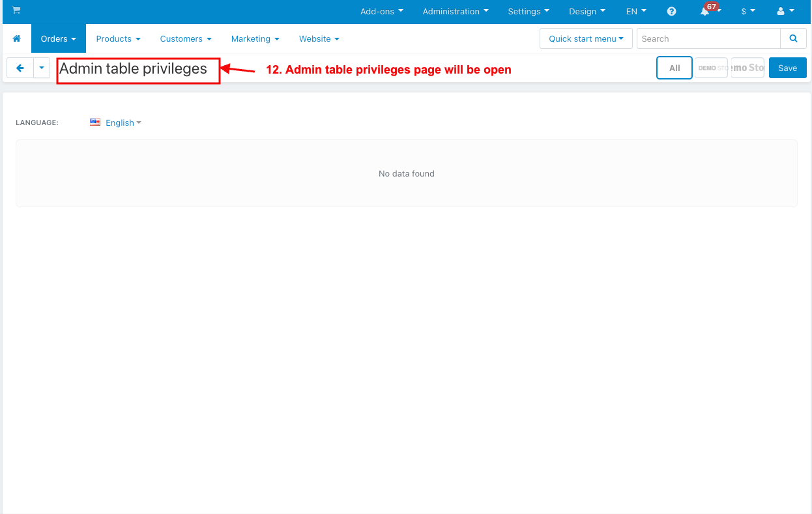The height and width of the screenshot is (514, 812).
Task: Click the LANGUAGE label text
Action: (x=37, y=122)
